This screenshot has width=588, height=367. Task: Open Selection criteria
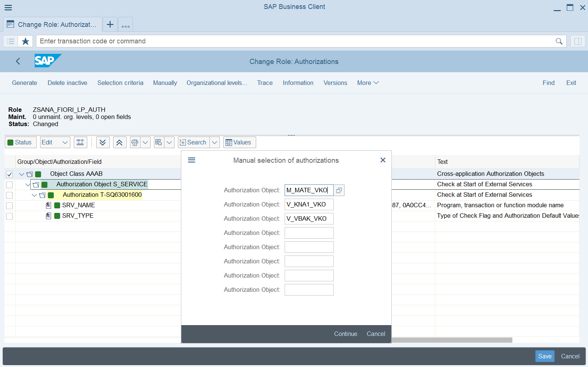[x=120, y=83]
